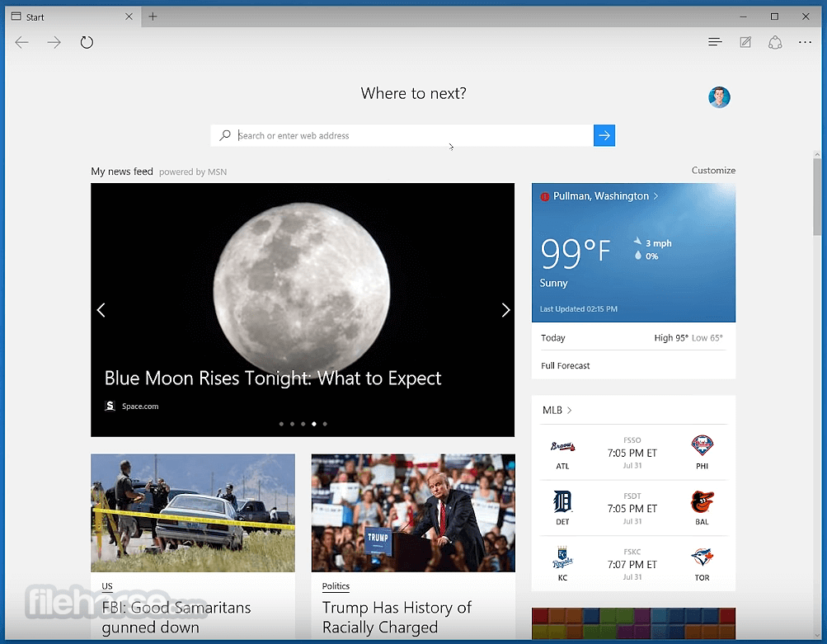Click the Detroit Tigers team logo

[562, 501]
